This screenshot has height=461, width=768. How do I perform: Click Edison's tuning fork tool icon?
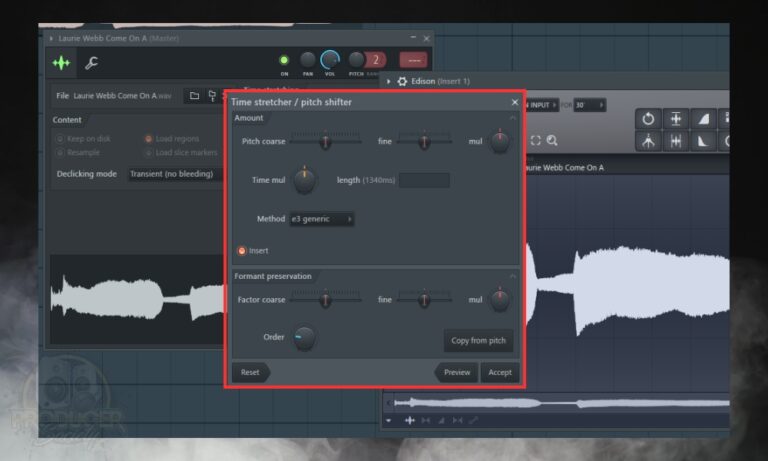(648, 141)
